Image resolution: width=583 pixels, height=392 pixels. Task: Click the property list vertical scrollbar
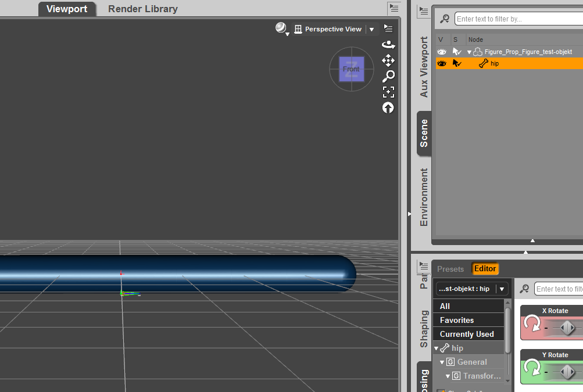[507, 330]
